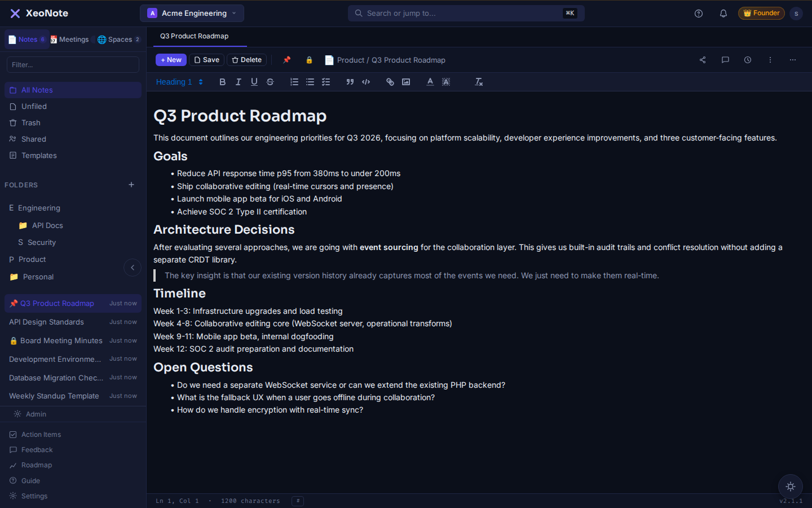Open the Weekly Standup Template note

pyautogui.click(x=73, y=396)
